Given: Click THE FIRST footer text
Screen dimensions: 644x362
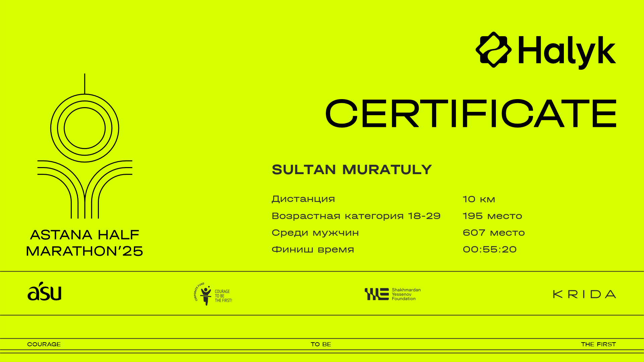Looking at the screenshot, I should pos(598,344).
